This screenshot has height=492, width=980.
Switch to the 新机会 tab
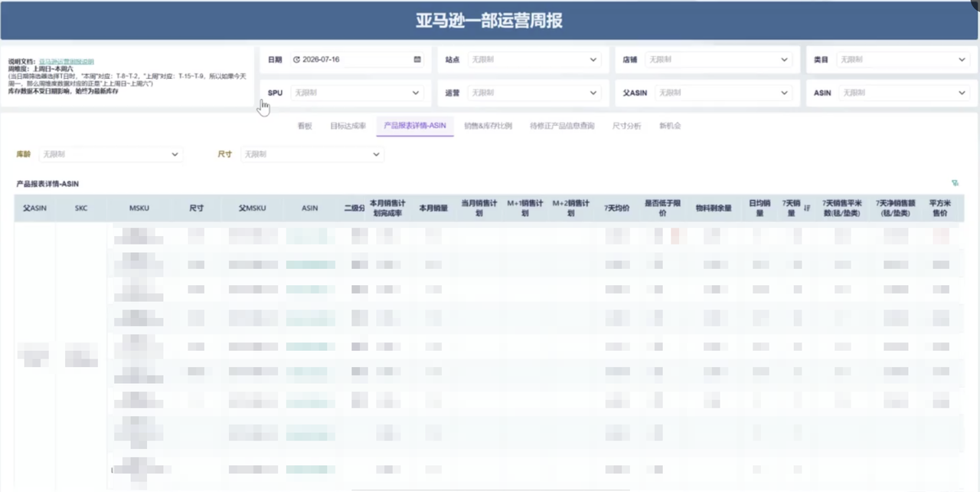(x=670, y=126)
